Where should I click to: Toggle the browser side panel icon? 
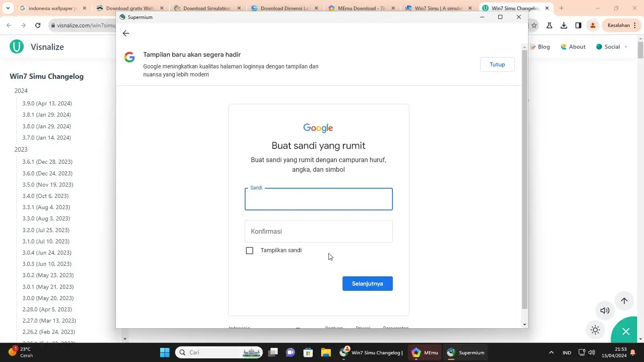point(578,25)
